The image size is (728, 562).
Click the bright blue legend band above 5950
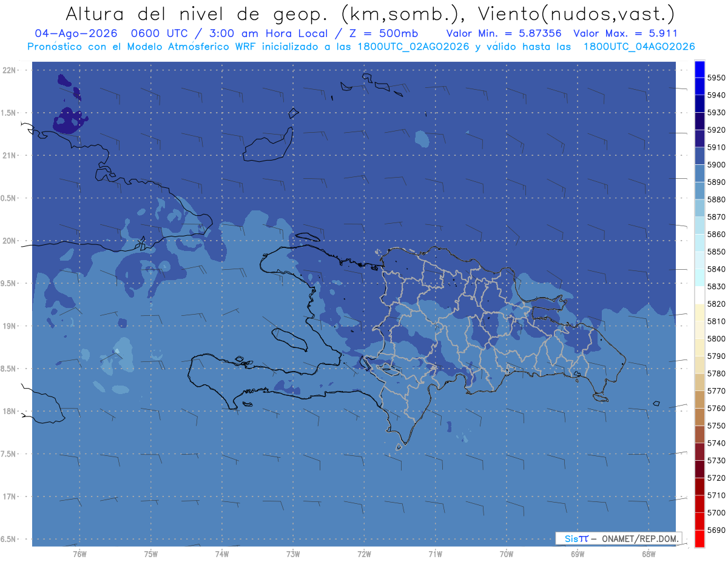[699, 69]
